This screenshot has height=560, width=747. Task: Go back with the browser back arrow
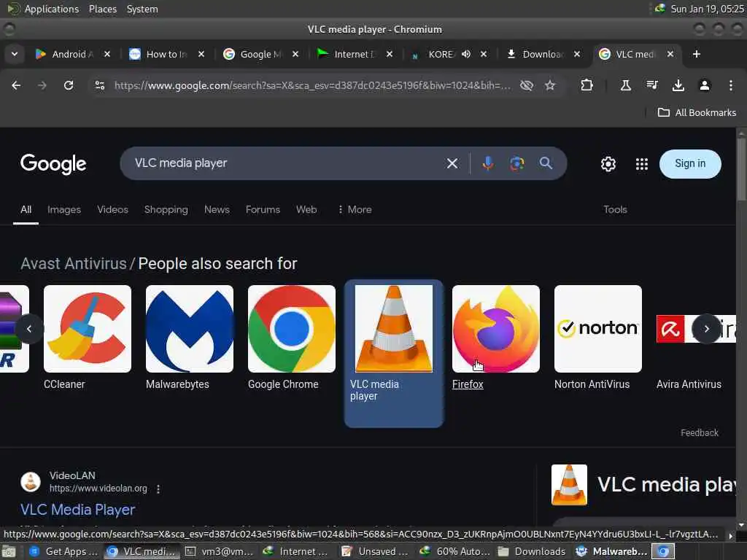16,85
